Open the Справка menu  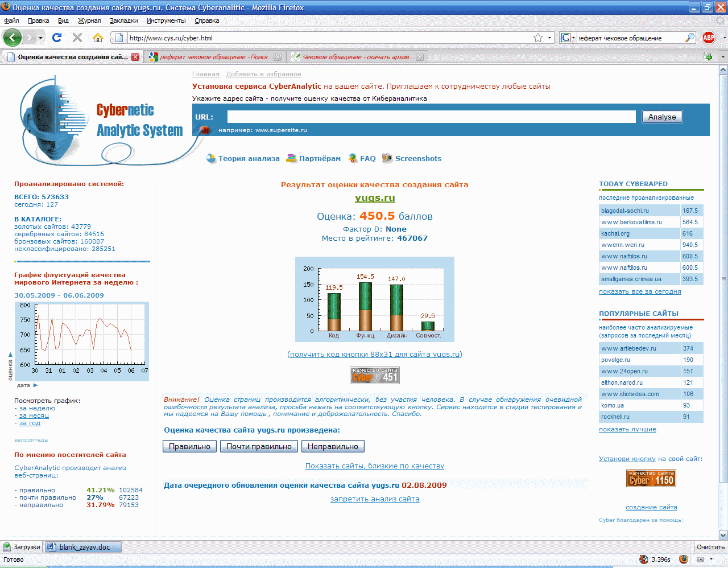pyautogui.click(x=206, y=20)
